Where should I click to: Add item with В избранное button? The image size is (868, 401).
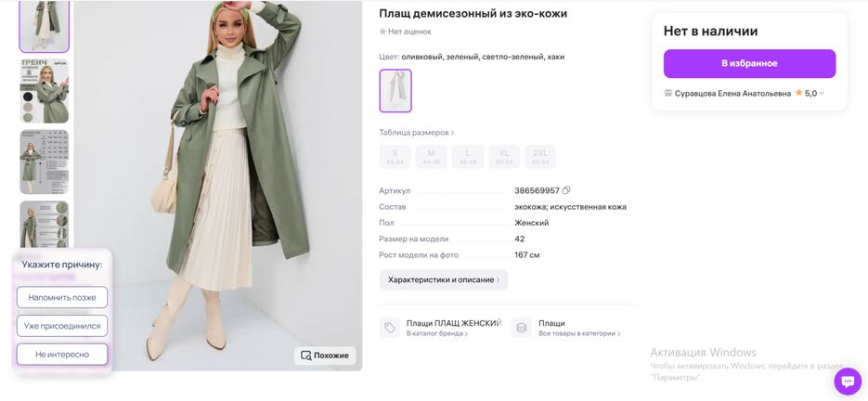(749, 63)
